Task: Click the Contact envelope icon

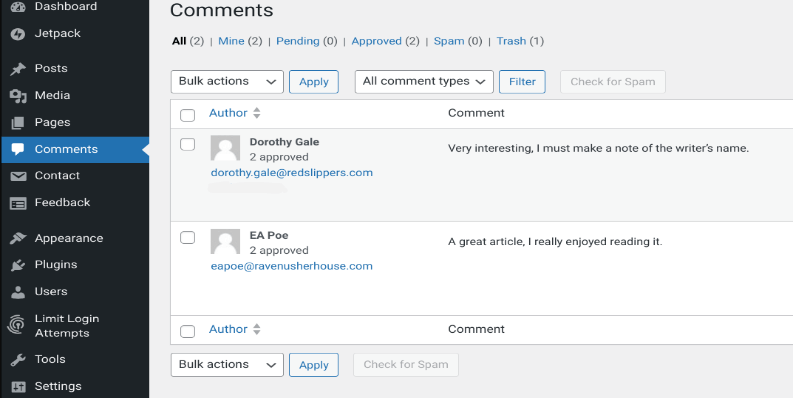Action: tap(18, 176)
